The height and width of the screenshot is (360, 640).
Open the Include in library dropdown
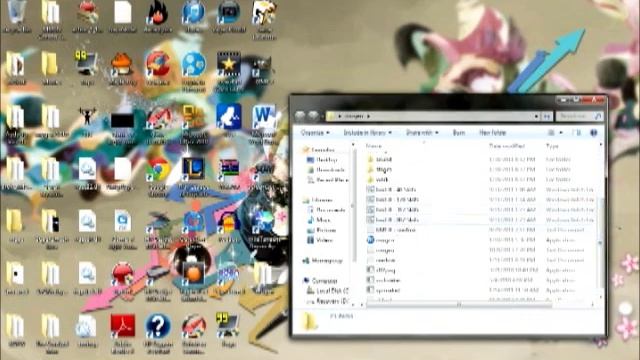tap(367, 133)
